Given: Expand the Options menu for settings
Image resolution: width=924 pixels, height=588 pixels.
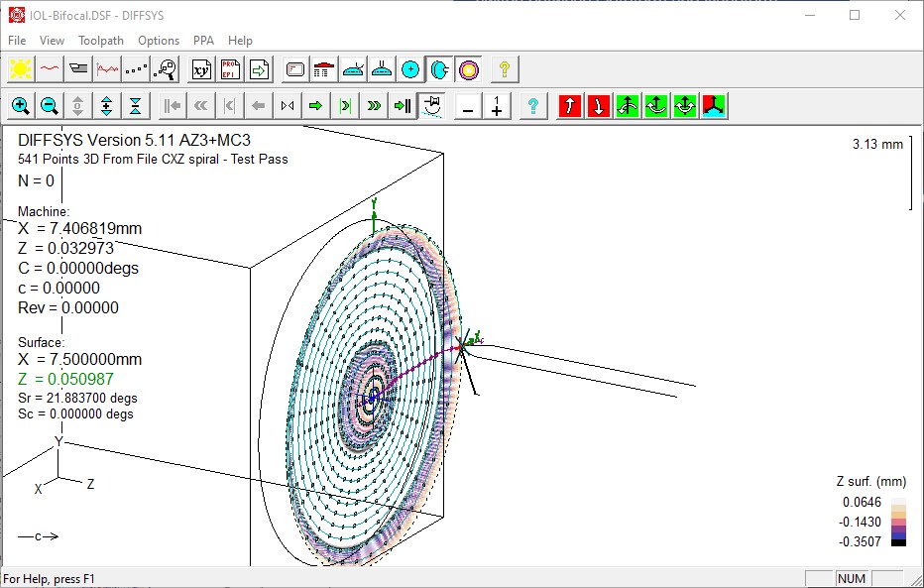Looking at the screenshot, I should click(159, 41).
